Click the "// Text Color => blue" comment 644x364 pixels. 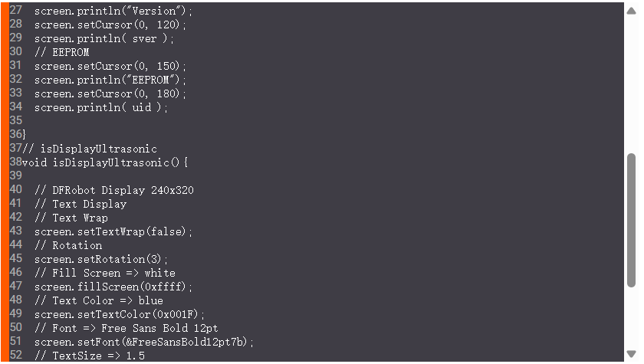[x=99, y=300]
